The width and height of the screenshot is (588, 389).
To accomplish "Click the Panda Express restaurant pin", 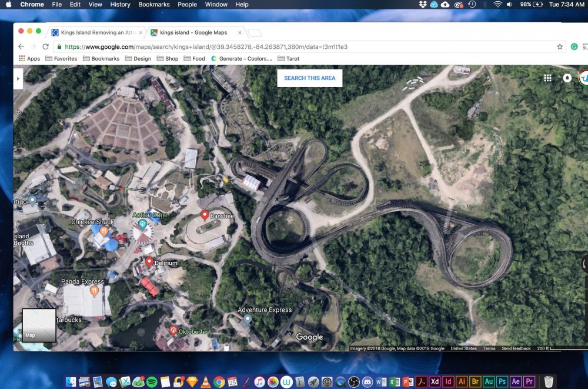I will (x=94, y=291).
